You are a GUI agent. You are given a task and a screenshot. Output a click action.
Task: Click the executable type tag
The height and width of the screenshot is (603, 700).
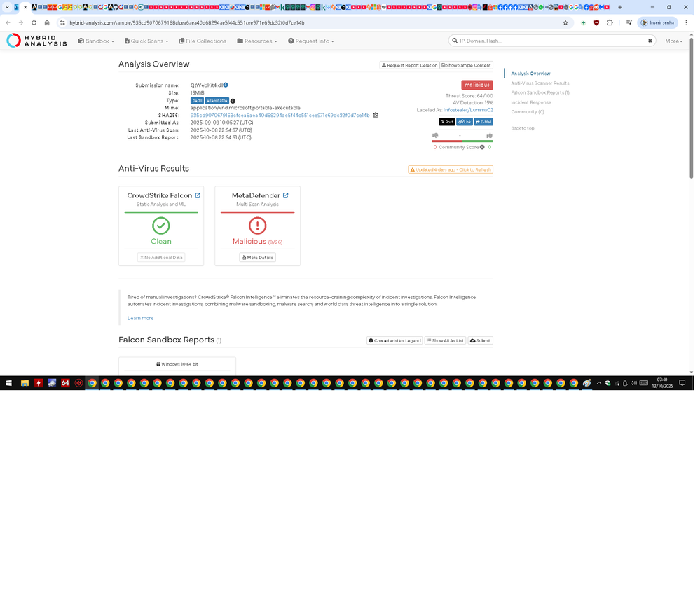click(x=219, y=102)
